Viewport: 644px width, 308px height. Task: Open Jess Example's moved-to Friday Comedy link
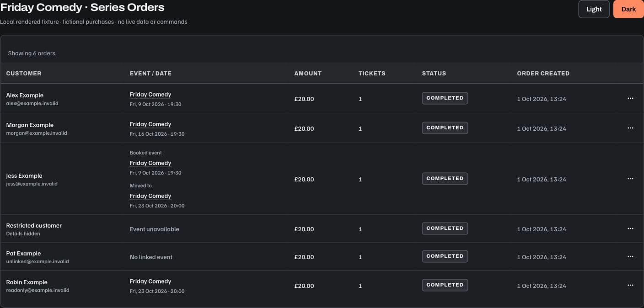(x=150, y=196)
